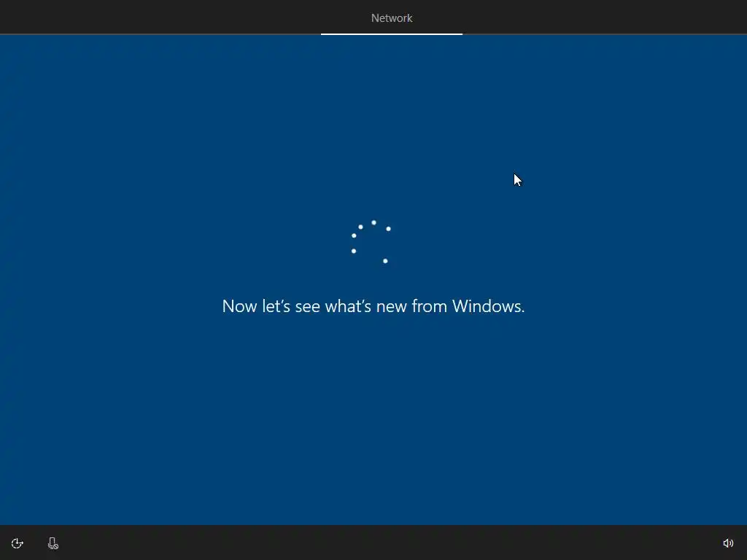The image size is (747, 560).
Task: Toggle the microphone disabled icon
Action: pos(53,543)
